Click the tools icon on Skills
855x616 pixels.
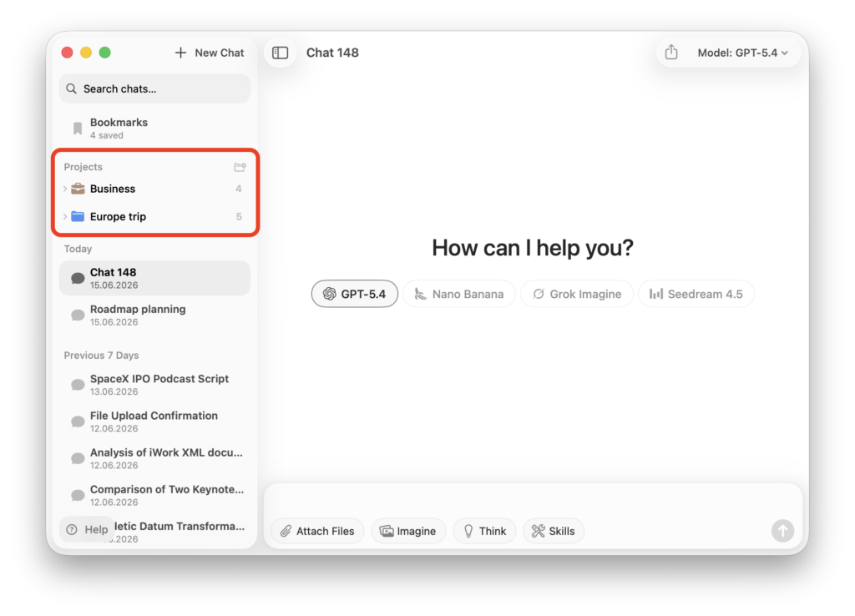coord(539,531)
